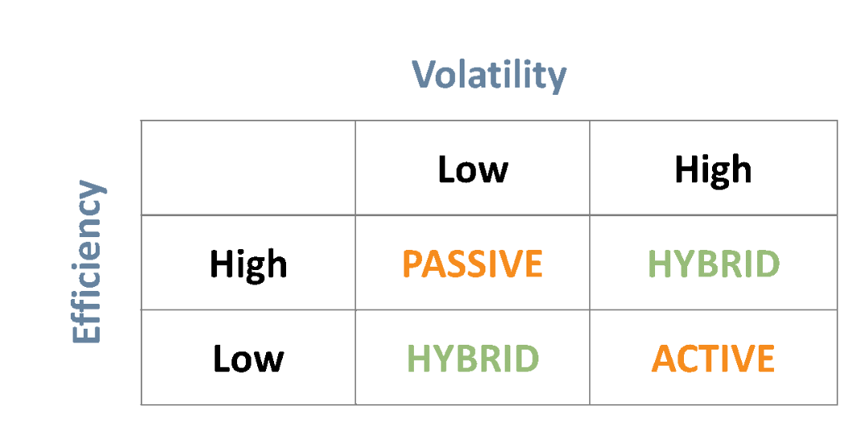
Task: Click HYBRID in the Low efficiency row
Action: point(473,358)
